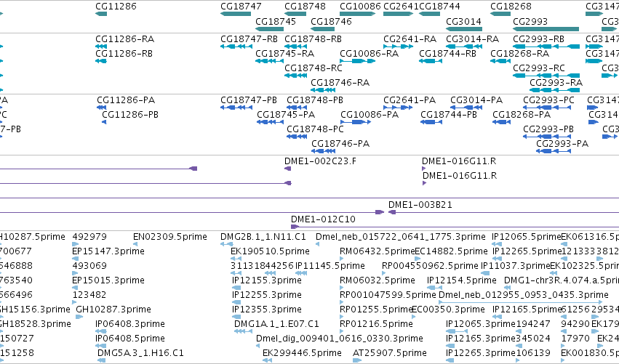The height and width of the screenshot is (364, 619).
Task: Select transcript CG2993-RB label
Action: coord(538,39)
